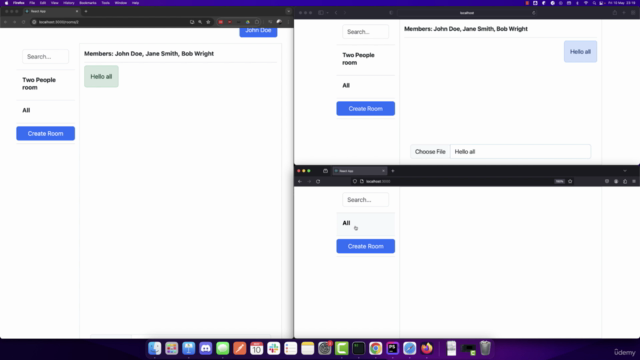Open the Firefox application menu
Image resolution: width=640 pixels, height=360 pixels.
click(x=18, y=3)
